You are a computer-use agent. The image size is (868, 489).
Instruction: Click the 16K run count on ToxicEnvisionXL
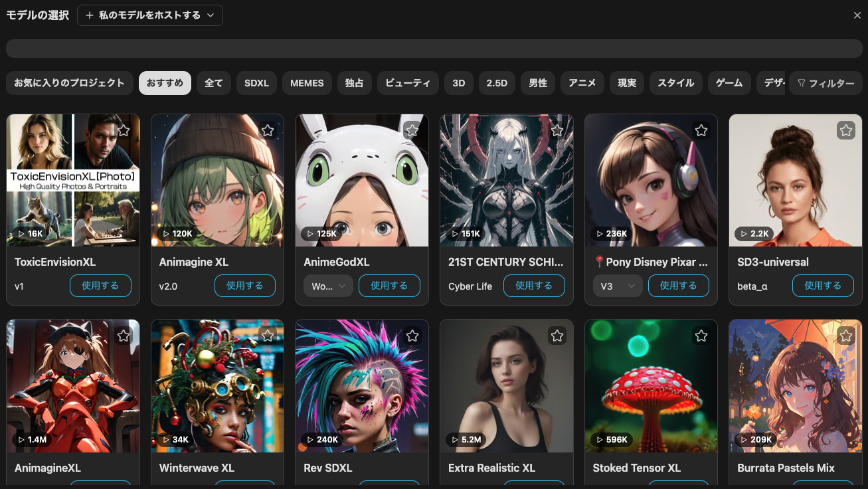tap(31, 234)
